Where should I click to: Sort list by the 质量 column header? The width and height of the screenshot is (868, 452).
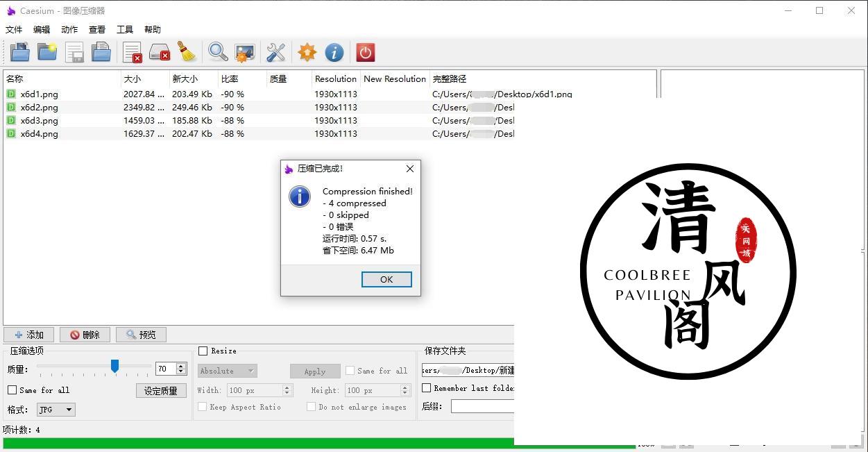[x=289, y=78]
